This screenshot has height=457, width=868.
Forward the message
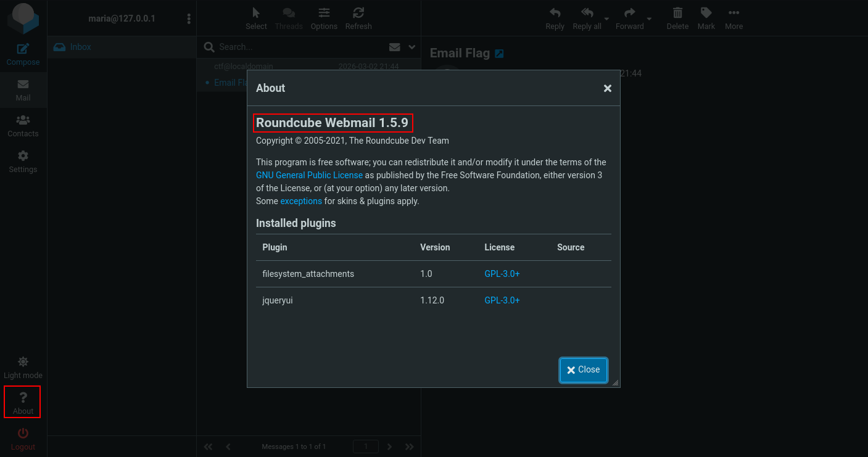[629, 19]
